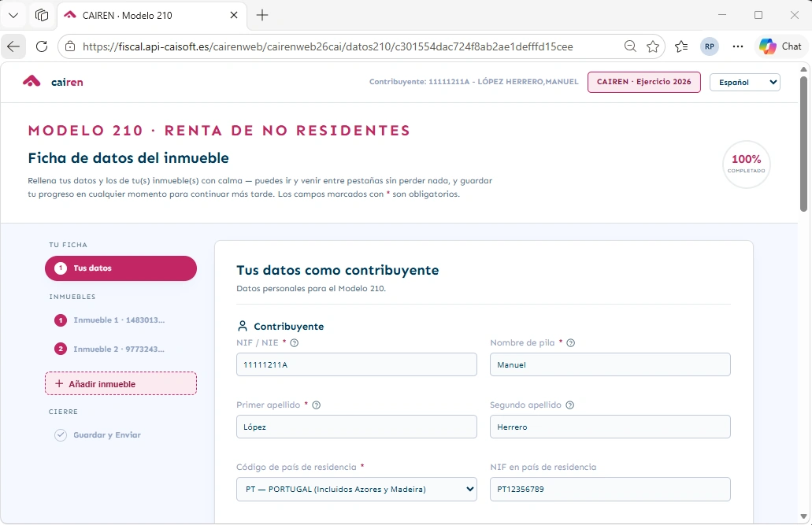View site information lock icon
The width and height of the screenshot is (812, 525).
click(x=70, y=46)
